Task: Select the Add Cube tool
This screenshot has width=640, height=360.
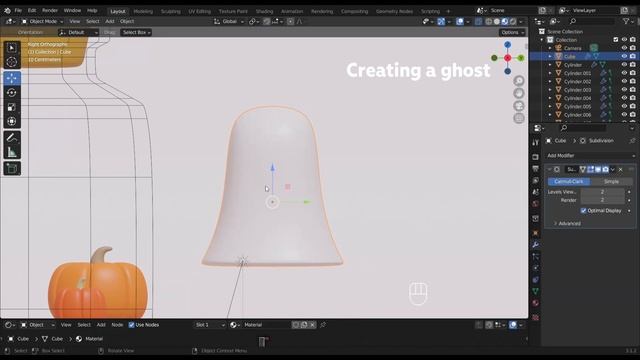Action: [x=11, y=168]
